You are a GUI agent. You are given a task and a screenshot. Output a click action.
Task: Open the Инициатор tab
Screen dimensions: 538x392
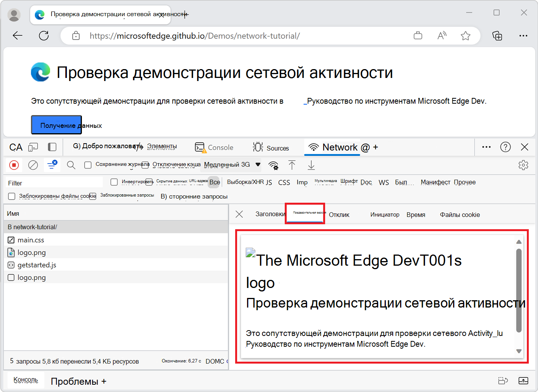tap(385, 215)
